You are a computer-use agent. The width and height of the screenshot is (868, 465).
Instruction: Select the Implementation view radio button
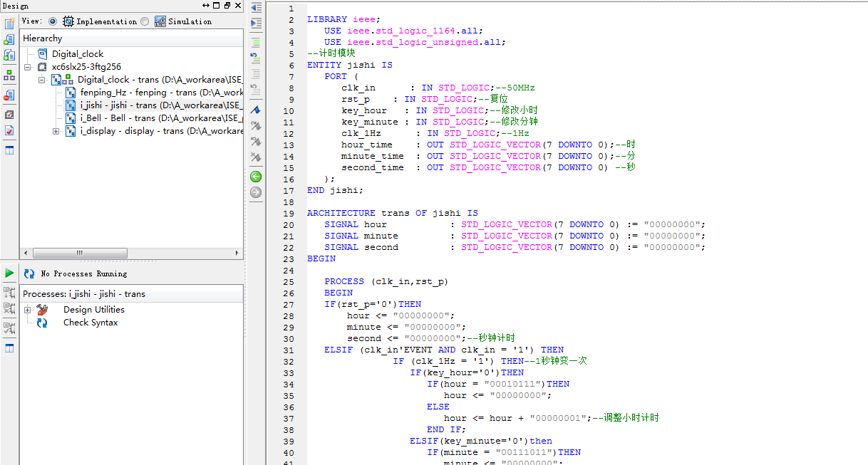[53, 21]
